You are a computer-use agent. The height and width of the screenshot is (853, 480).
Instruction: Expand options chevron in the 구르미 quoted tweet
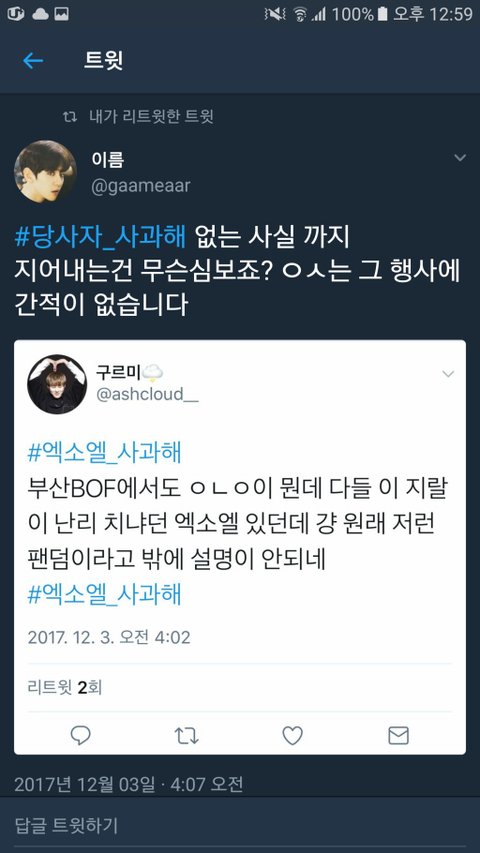448,374
